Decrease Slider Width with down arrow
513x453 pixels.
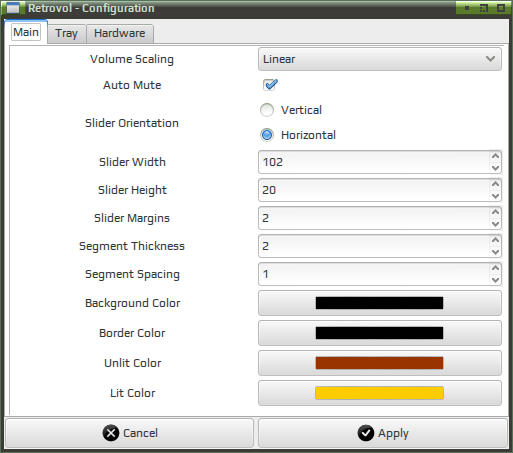point(495,168)
